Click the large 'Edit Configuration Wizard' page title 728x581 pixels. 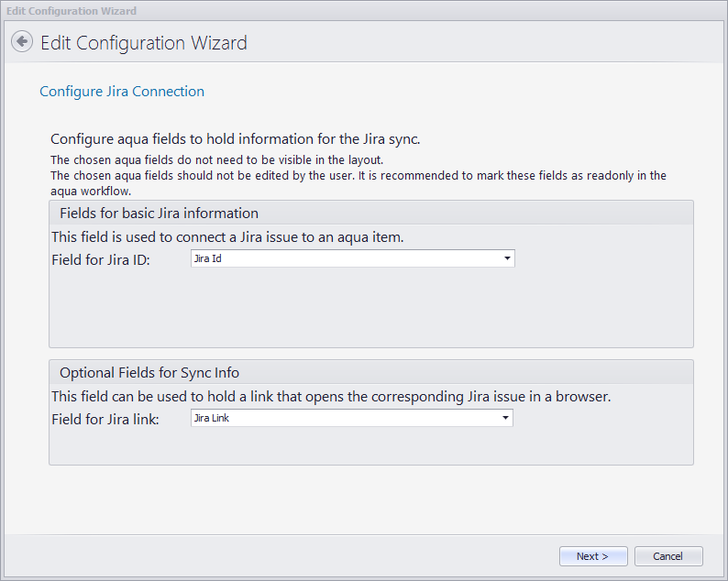point(143,43)
